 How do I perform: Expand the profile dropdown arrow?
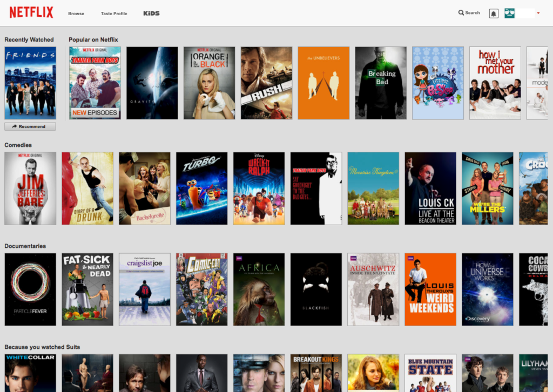point(538,13)
